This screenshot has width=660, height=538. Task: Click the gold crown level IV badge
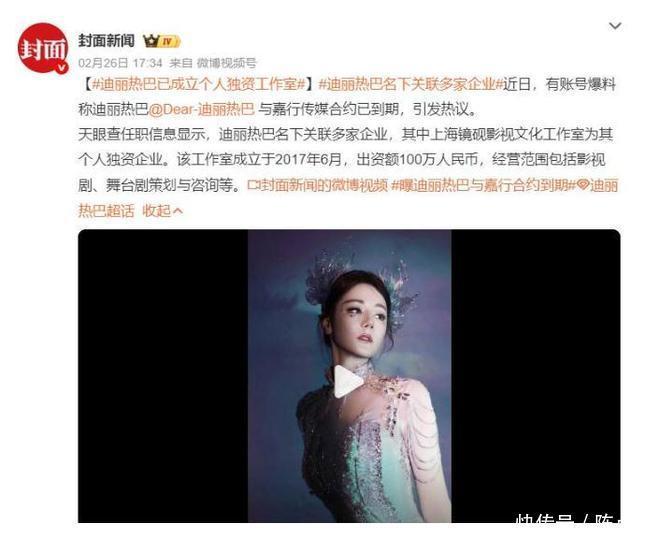pyautogui.click(x=162, y=41)
